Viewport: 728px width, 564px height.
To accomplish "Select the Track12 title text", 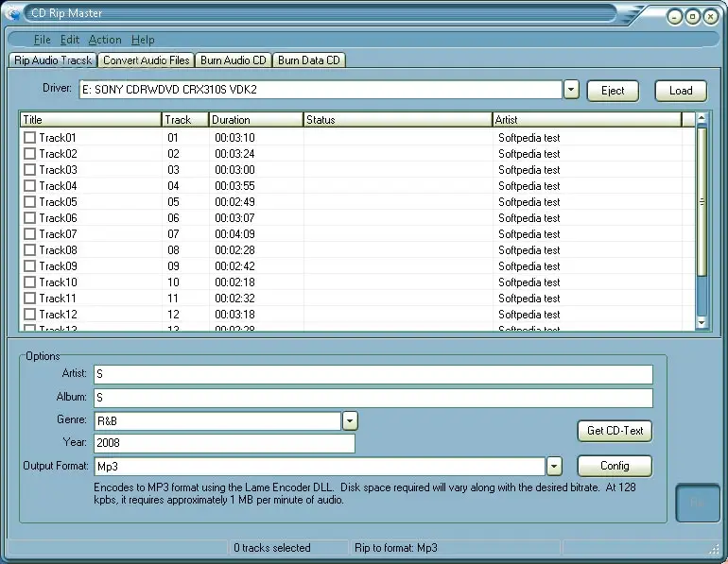I will (x=58, y=315).
